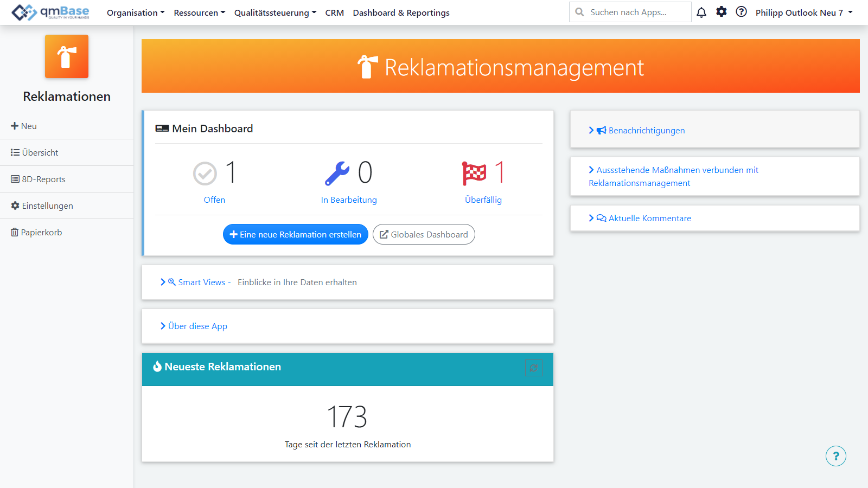Follow the In Bearbeitung link

(x=349, y=200)
